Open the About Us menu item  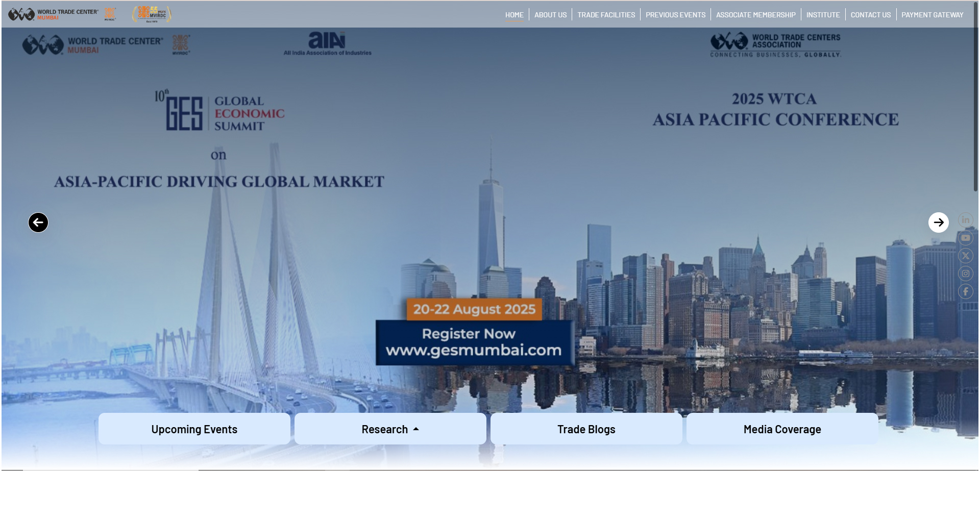[x=550, y=15]
